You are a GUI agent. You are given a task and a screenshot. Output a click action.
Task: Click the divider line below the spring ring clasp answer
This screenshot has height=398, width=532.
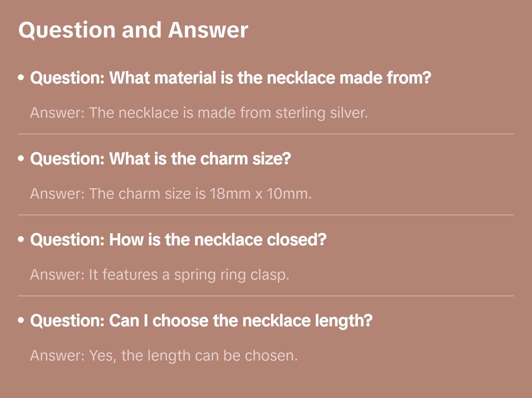tap(266, 296)
